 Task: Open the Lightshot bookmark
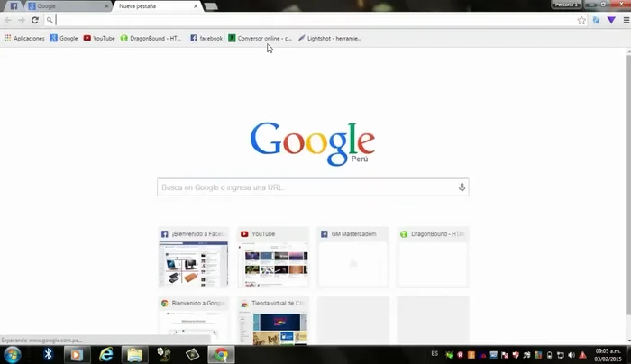(330, 38)
